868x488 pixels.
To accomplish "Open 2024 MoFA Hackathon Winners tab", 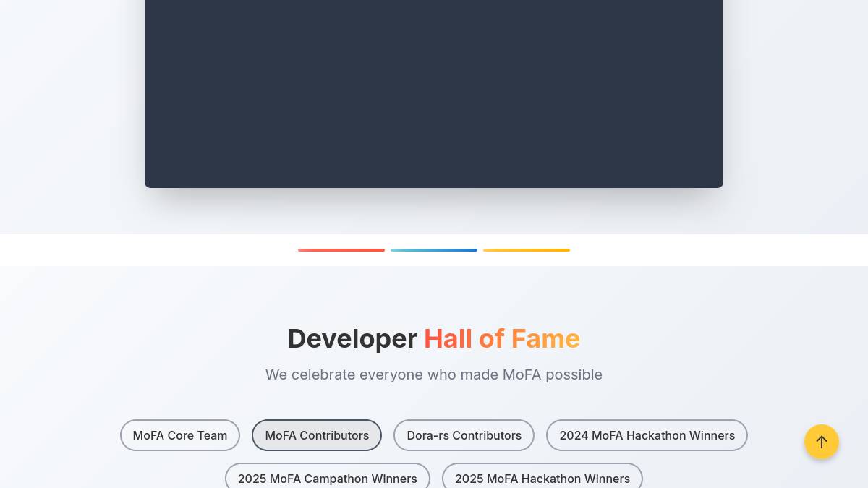I will pyautogui.click(x=647, y=435).
